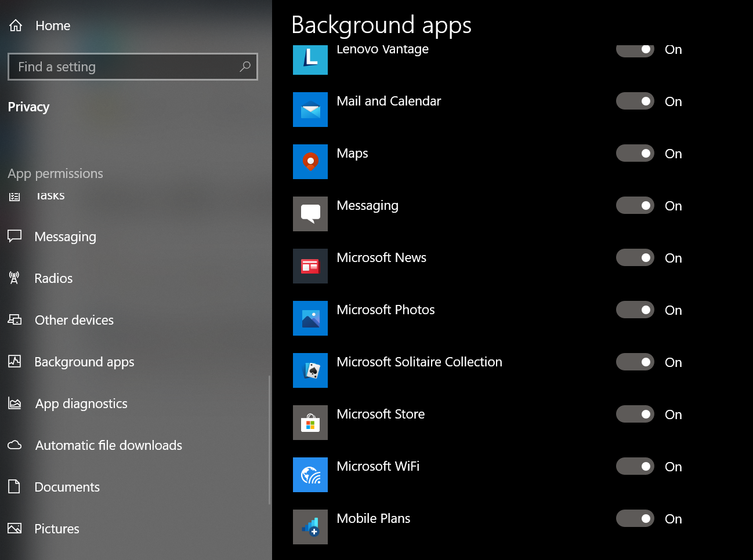Viewport: 753px width, 560px height.
Task: Click the Find a setting search box
Action: click(133, 67)
